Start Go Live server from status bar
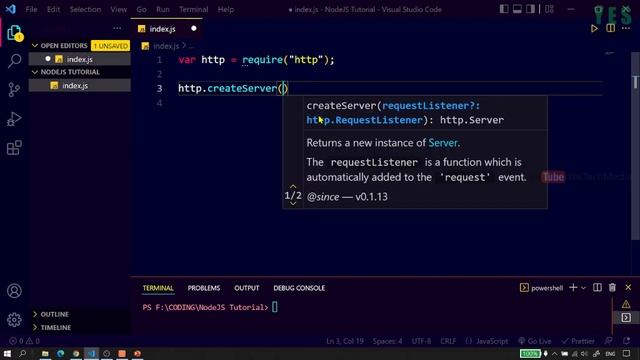This screenshot has width=640, height=360. [534, 341]
